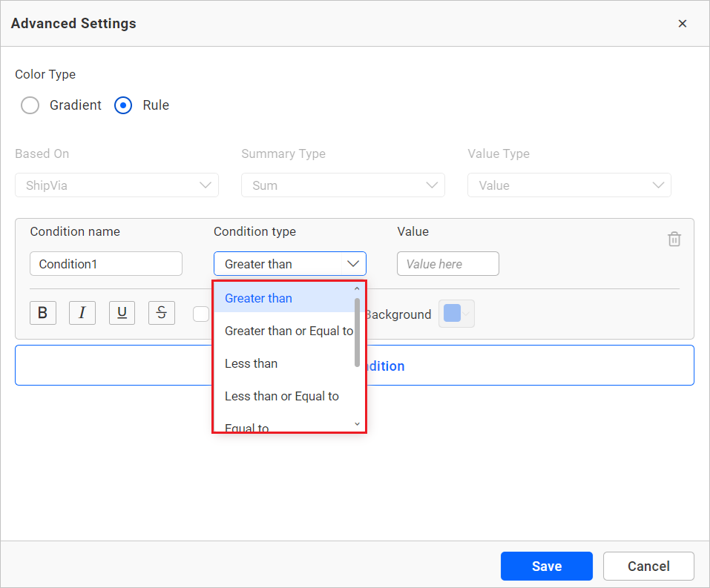Save the advanced settings

tap(546, 566)
